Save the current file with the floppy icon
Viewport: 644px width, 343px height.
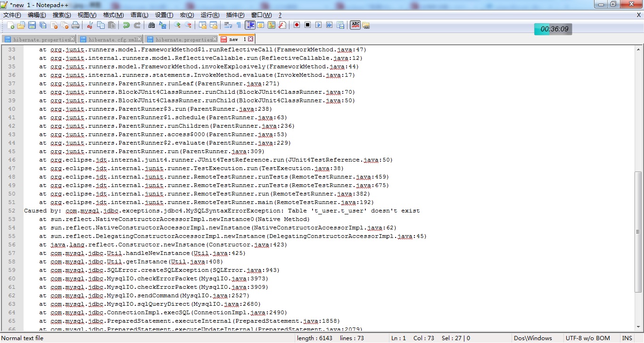click(32, 25)
